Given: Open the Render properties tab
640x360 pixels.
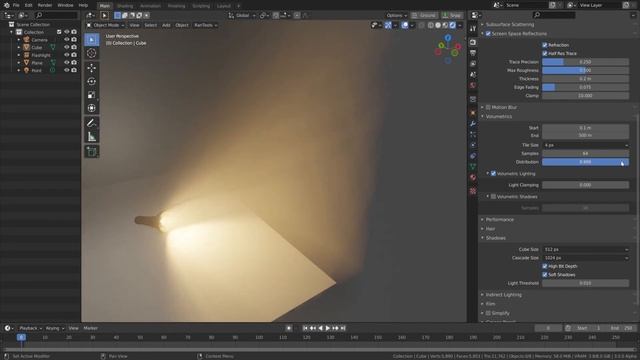Looking at the screenshot, I should coord(473,42).
